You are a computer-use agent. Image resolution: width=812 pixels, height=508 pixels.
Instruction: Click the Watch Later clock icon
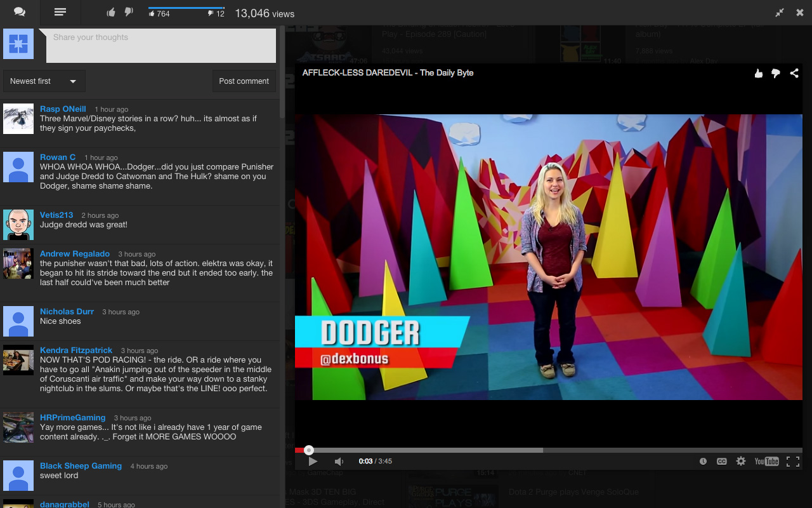703,461
